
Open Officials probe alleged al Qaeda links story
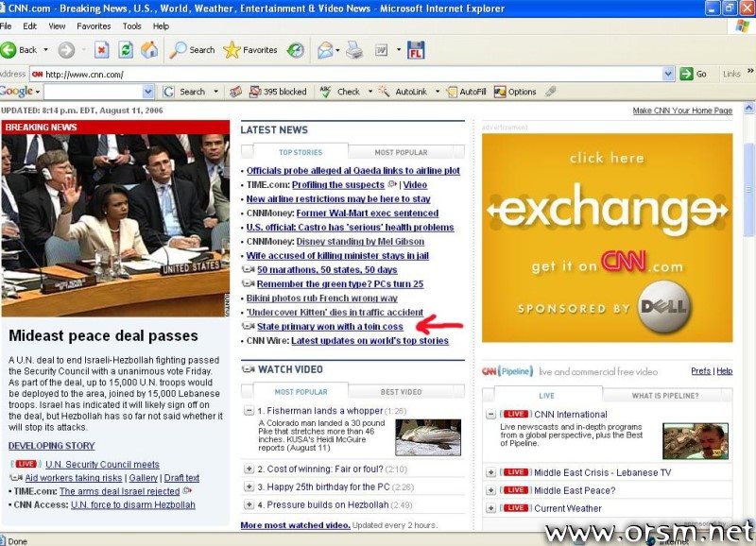(352, 171)
